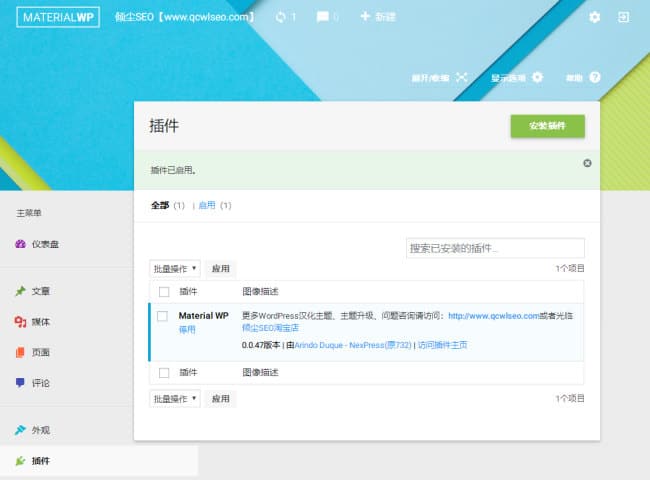Open Arindo Duque - NexPress author link
Image resolution: width=650 pixels, height=480 pixels.
click(x=353, y=345)
